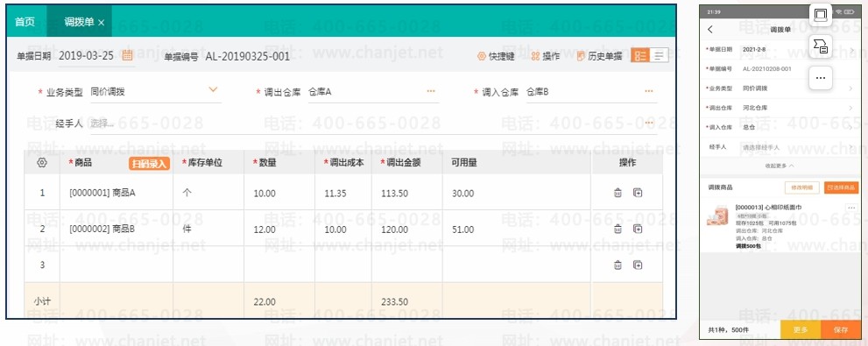Click the mobile overlay document-scan icon

[x=821, y=46]
